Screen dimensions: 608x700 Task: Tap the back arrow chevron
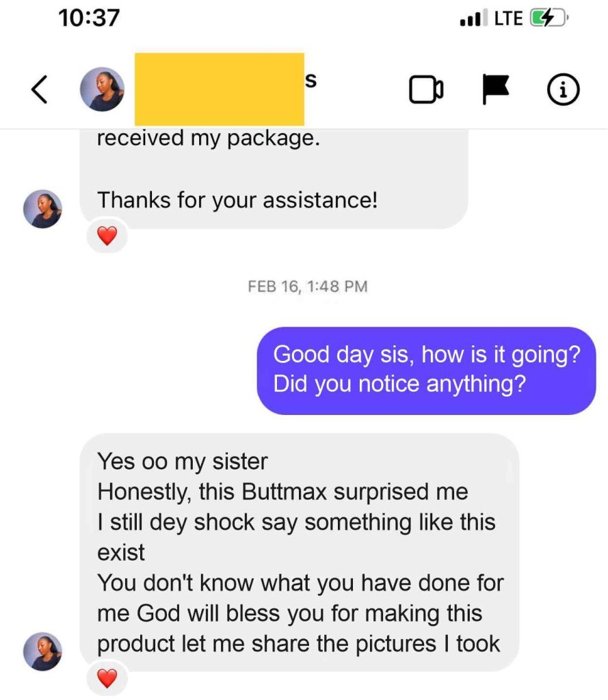pyautogui.click(x=39, y=90)
